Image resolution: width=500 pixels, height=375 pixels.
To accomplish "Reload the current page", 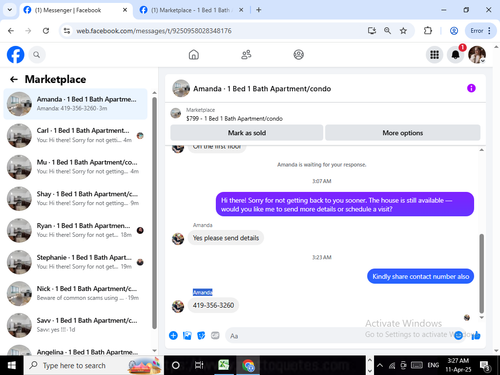I will (x=46, y=31).
